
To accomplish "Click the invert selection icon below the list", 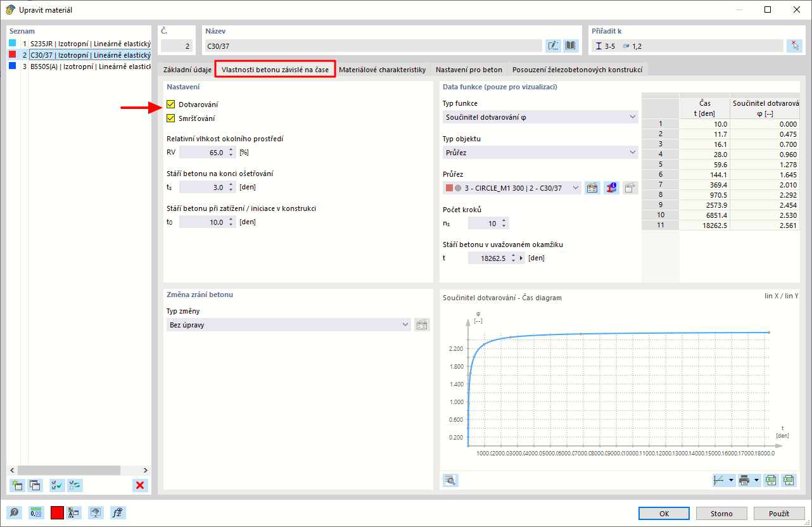I will 75,485.
